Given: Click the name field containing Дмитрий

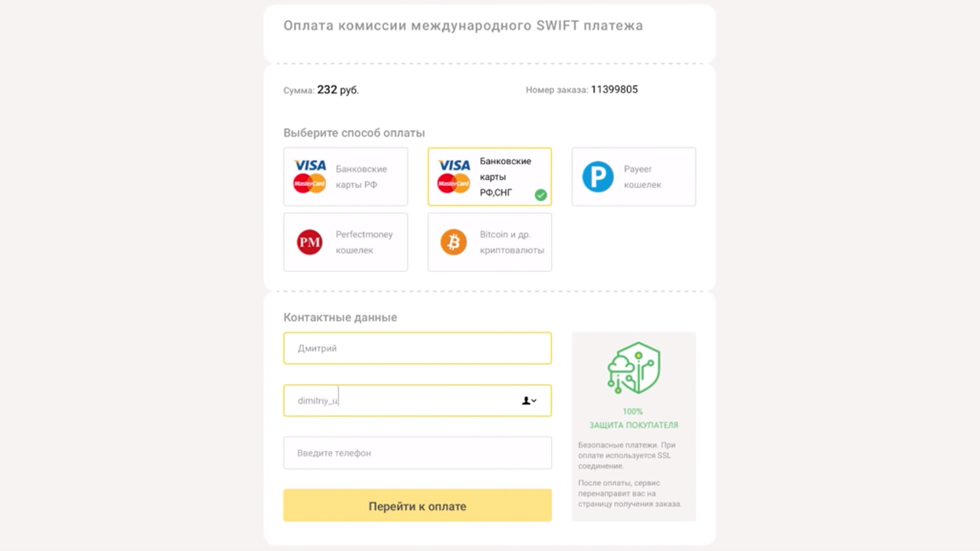Looking at the screenshot, I should [x=418, y=348].
